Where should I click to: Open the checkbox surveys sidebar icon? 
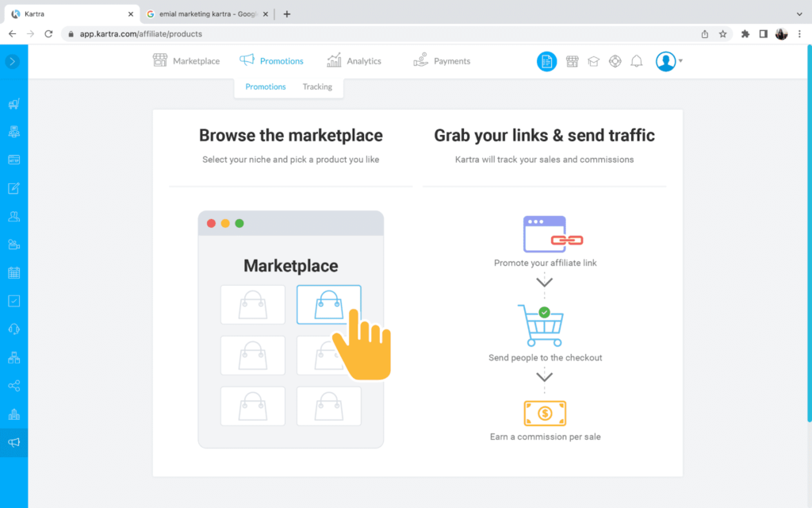14,301
